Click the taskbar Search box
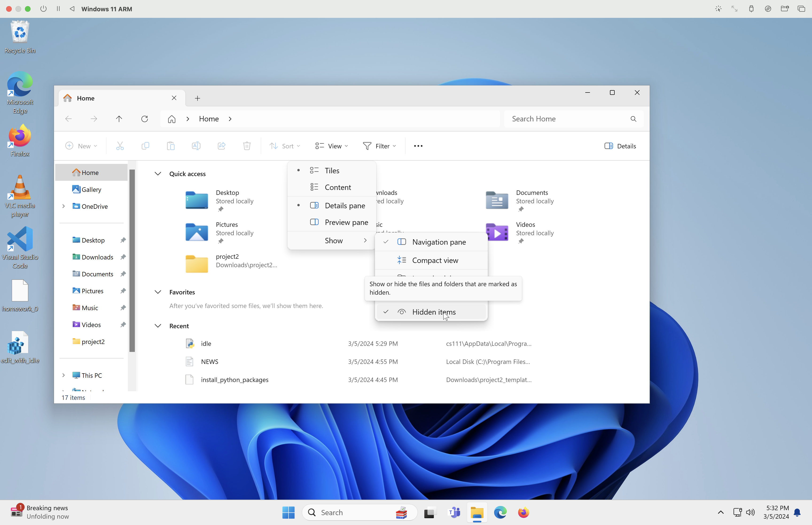 [360, 512]
